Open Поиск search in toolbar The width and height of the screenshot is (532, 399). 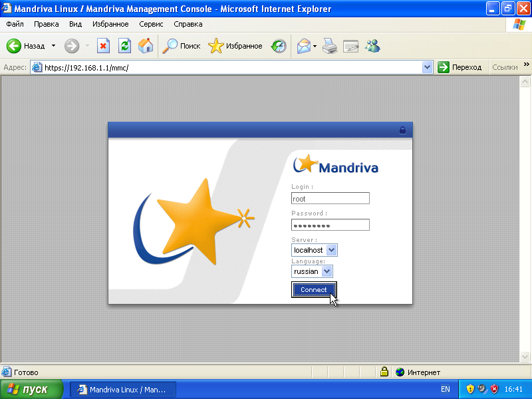[x=182, y=46]
